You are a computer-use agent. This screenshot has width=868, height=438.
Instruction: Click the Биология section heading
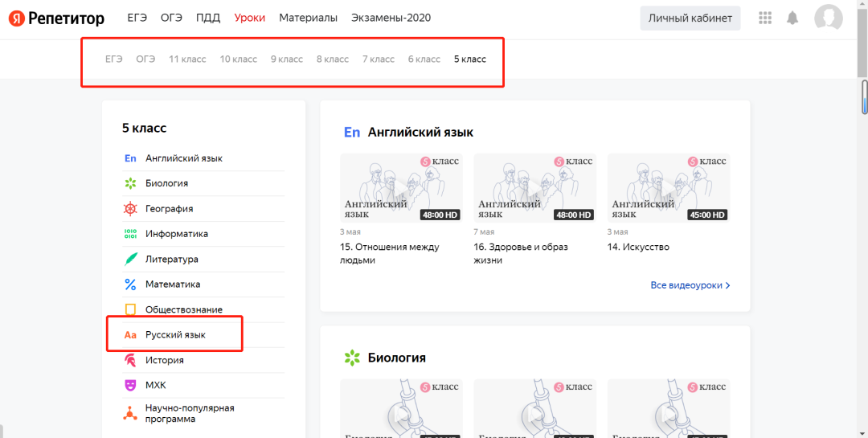pos(397,358)
